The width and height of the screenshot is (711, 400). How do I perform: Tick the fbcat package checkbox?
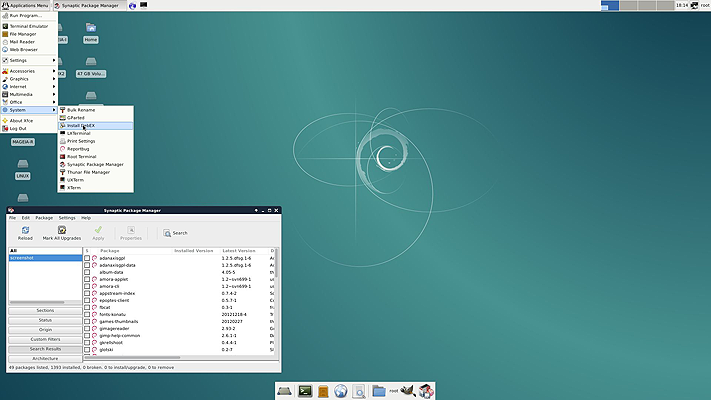87,307
